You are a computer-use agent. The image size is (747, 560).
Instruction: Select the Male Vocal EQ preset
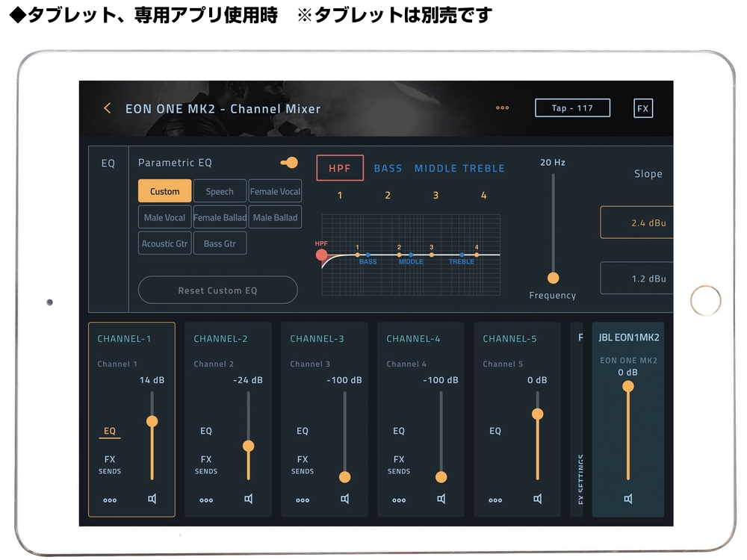pyautogui.click(x=165, y=217)
